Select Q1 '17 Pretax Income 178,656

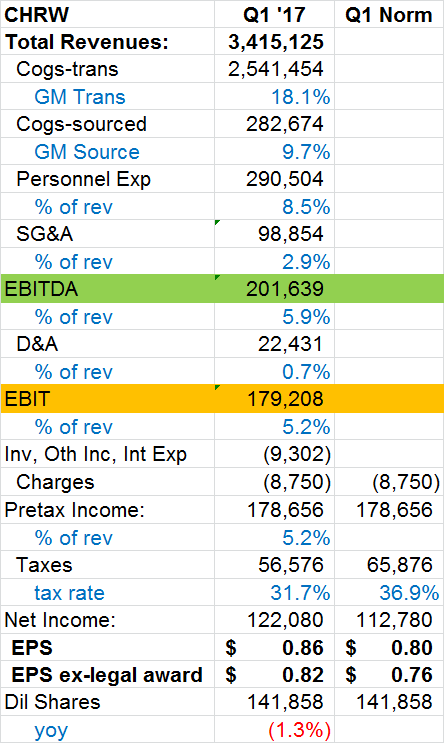(x=285, y=510)
